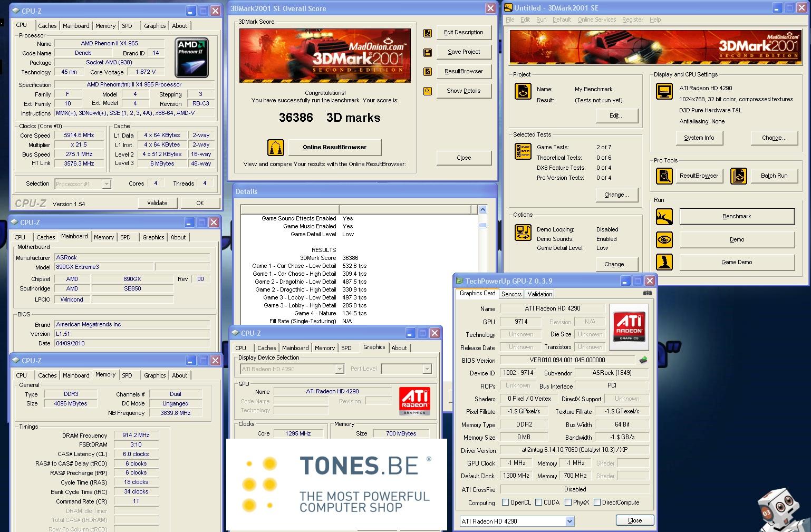Viewport: 811px width, 532px height.
Task: Click the Selected Tests checklist icon
Action: (x=523, y=151)
